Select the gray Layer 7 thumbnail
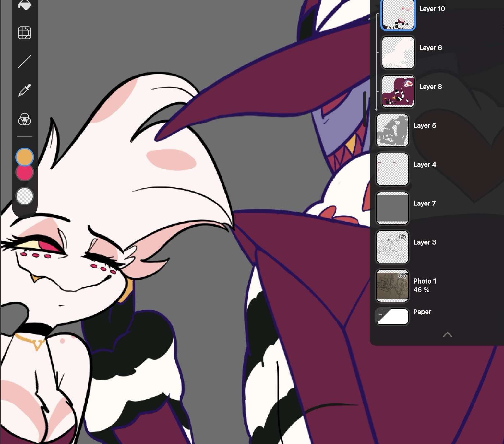This screenshot has height=444, width=504. pyautogui.click(x=392, y=208)
